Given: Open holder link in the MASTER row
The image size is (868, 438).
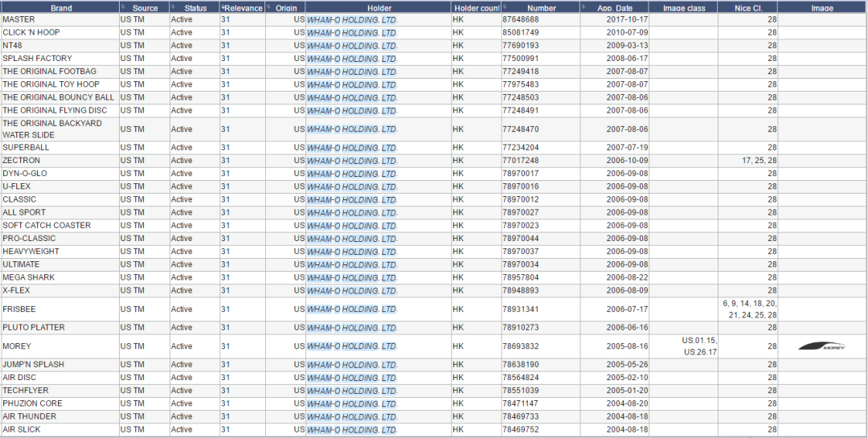Looking at the screenshot, I should point(352,19).
